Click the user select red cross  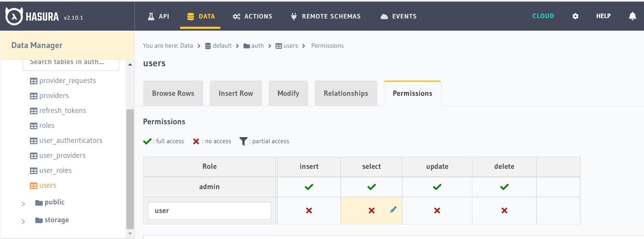(x=372, y=211)
